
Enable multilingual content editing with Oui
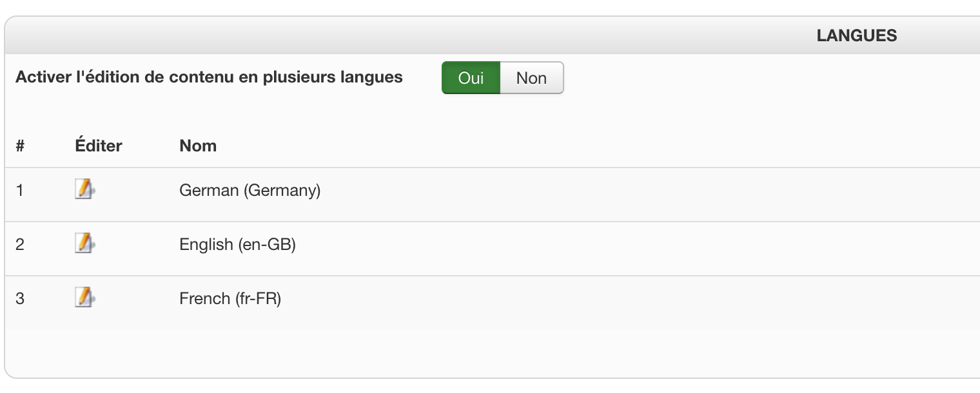point(471,78)
